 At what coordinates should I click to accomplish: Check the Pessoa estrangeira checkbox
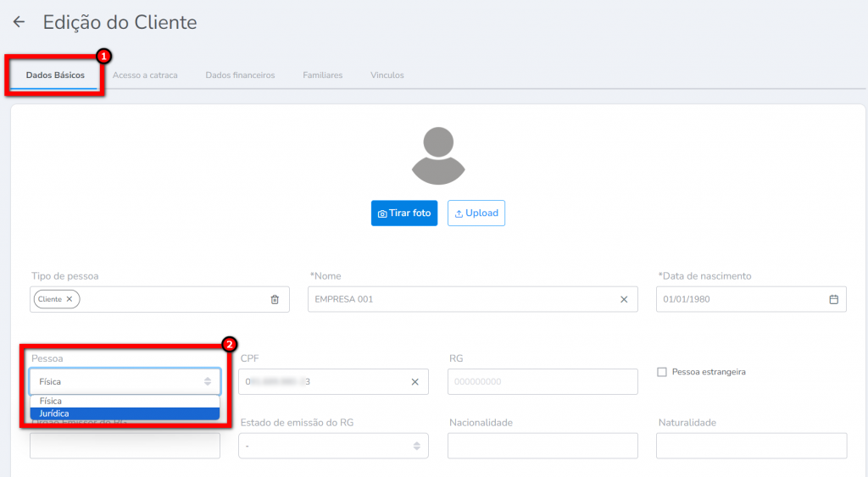coord(662,372)
